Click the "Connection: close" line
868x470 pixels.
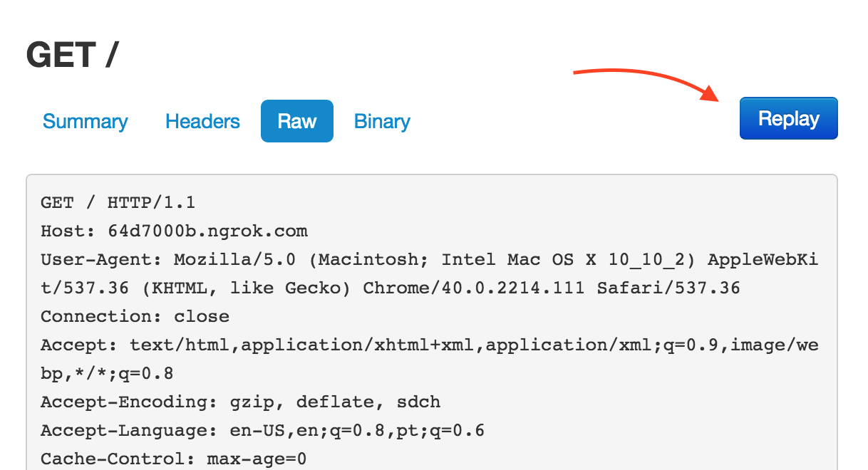pos(135,317)
